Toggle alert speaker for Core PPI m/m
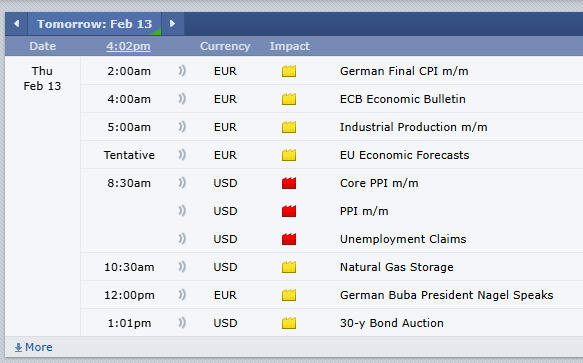This screenshot has height=363, width=583. 182,183
